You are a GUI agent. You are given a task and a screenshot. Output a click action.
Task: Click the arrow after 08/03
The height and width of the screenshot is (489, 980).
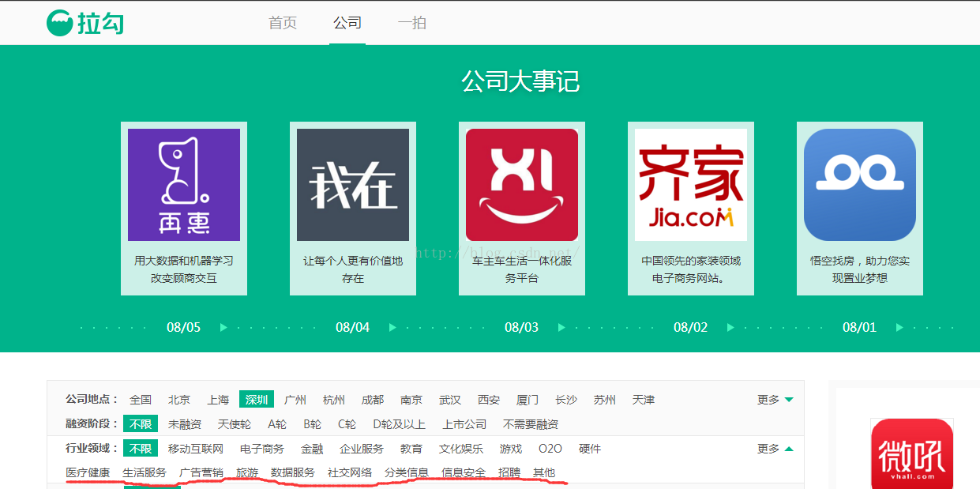561,327
